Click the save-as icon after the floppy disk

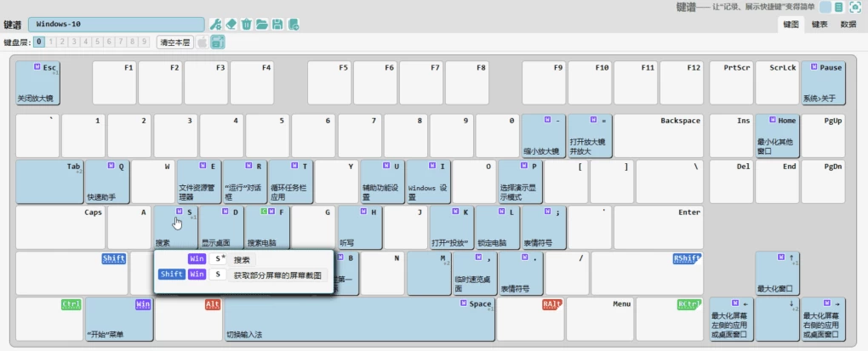click(294, 24)
